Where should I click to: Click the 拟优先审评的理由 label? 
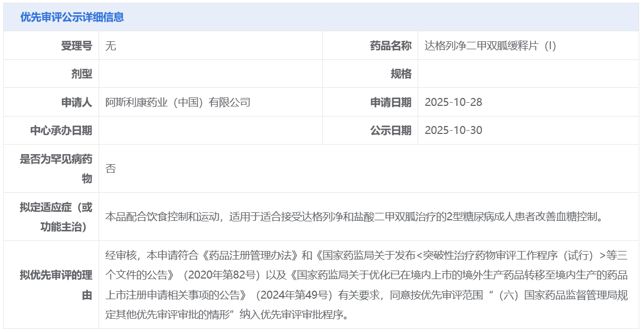pos(56,285)
